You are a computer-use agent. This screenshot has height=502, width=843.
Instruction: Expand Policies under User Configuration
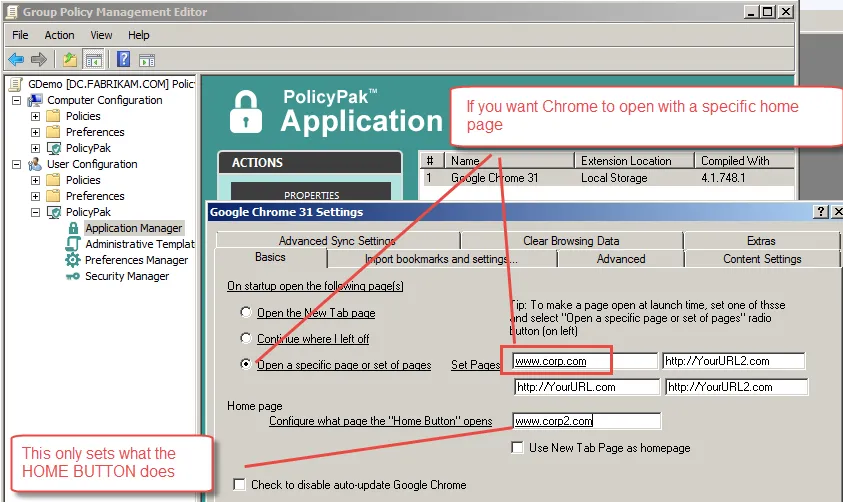click(x=35, y=180)
